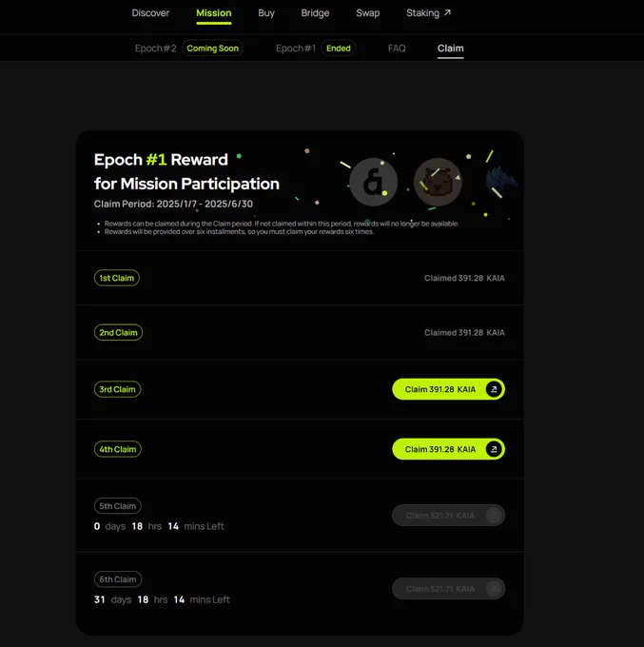Open the Bridge page
The height and width of the screenshot is (647, 644).
315,13
